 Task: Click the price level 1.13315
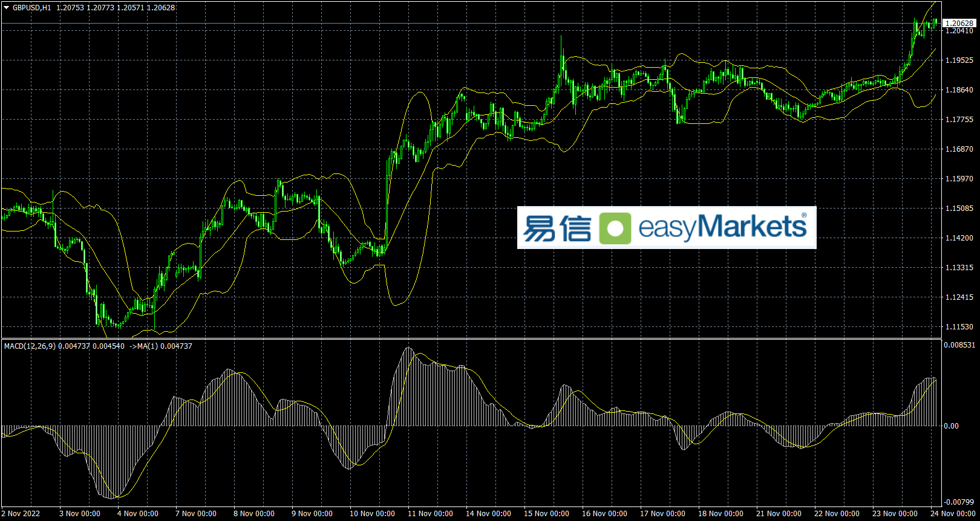coord(959,268)
